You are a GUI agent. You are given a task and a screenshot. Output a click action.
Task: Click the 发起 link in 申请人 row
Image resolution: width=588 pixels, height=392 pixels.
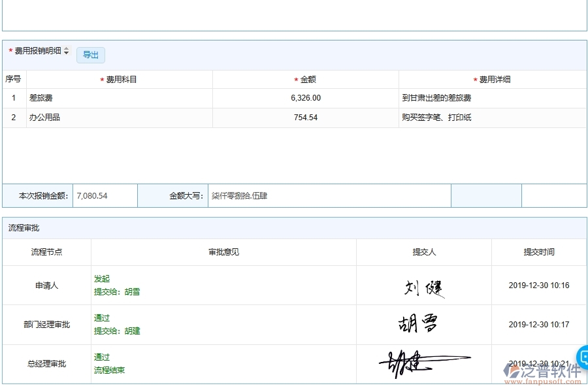[x=101, y=278]
